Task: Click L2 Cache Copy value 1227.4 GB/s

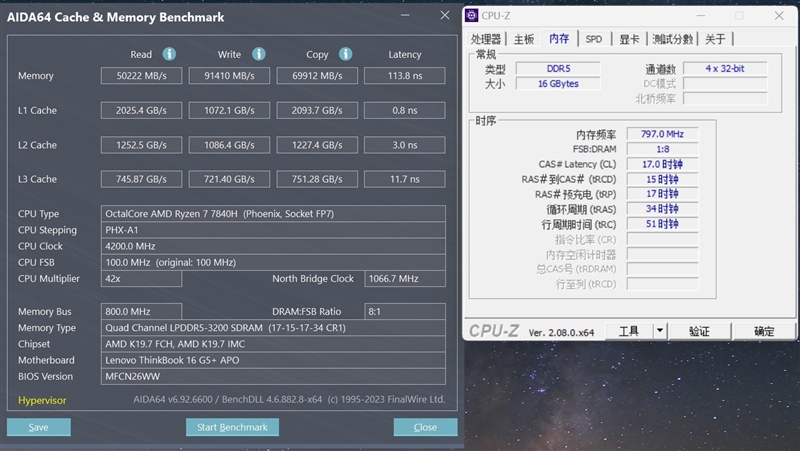Action: (317, 145)
